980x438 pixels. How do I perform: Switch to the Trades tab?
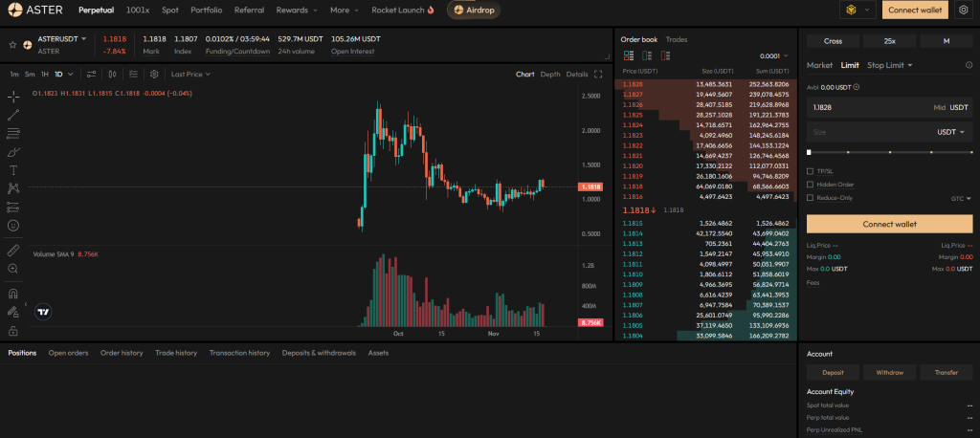pyautogui.click(x=676, y=39)
